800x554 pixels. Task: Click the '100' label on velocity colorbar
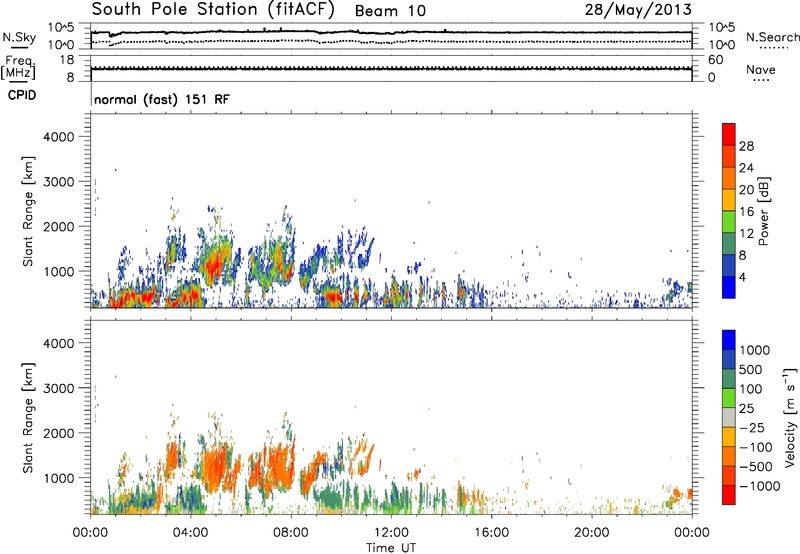pos(753,389)
